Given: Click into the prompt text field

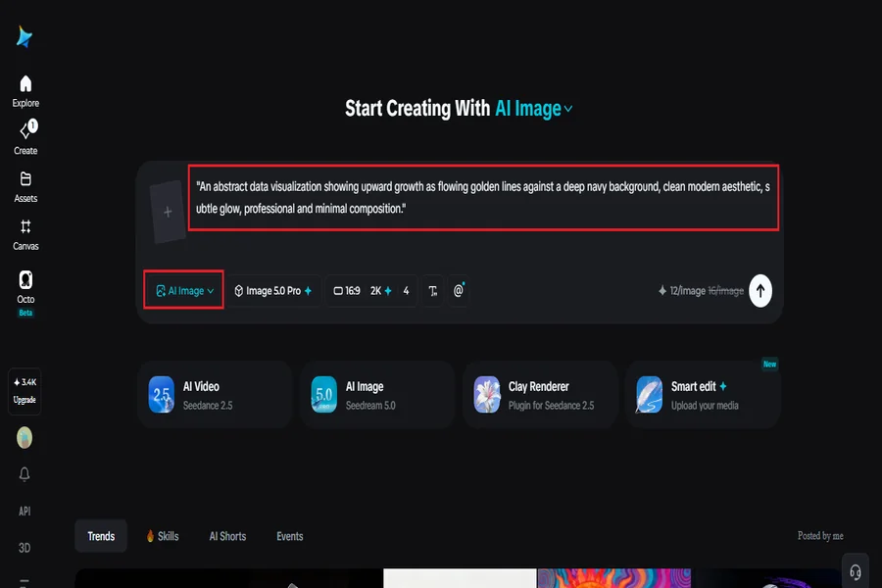Looking at the screenshot, I should [483, 198].
